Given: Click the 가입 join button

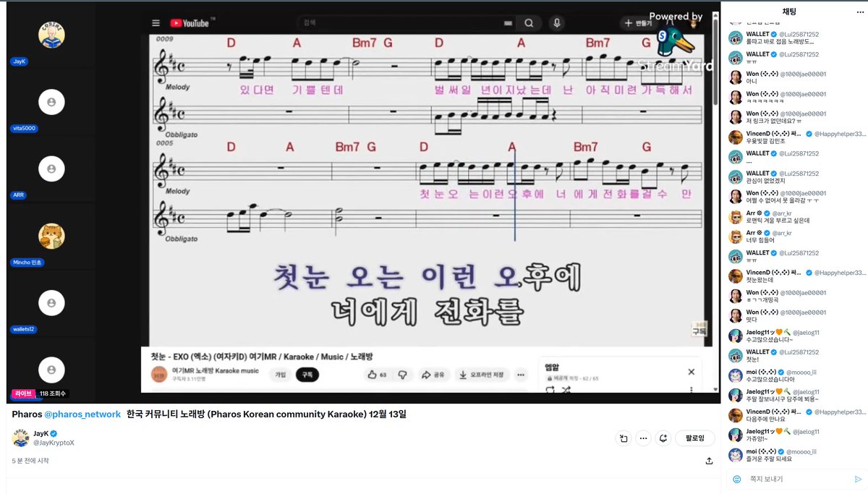Looking at the screenshot, I should (280, 375).
